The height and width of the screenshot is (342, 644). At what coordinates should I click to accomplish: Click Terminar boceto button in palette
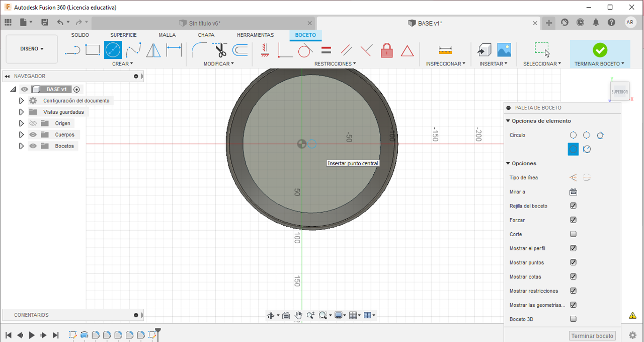click(592, 336)
